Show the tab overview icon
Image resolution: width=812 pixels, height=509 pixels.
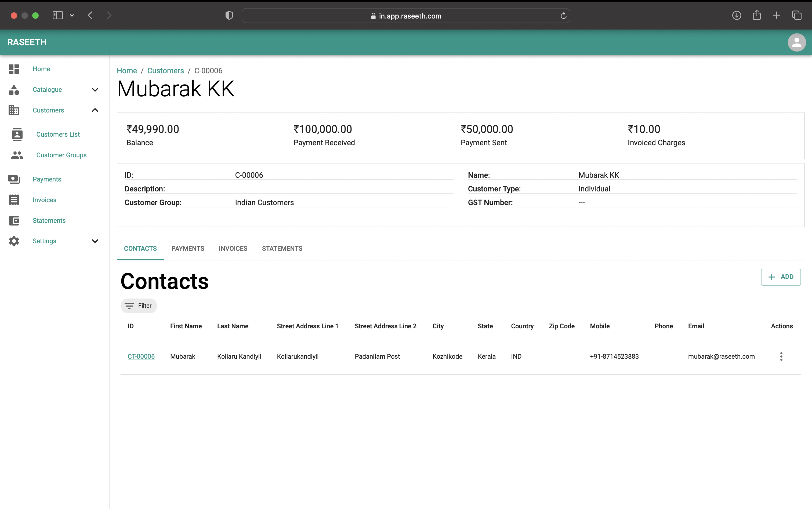pyautogui.click(x=796, y=16)
